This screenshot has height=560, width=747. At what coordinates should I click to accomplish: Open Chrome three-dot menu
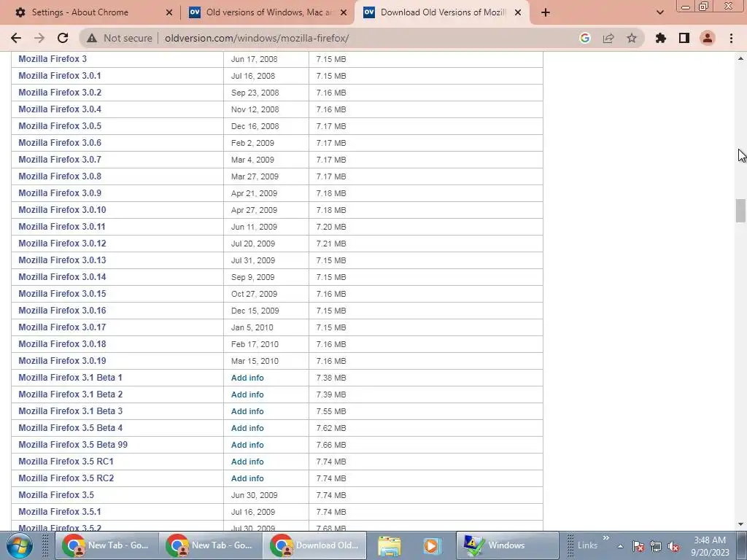click(731, 38)
